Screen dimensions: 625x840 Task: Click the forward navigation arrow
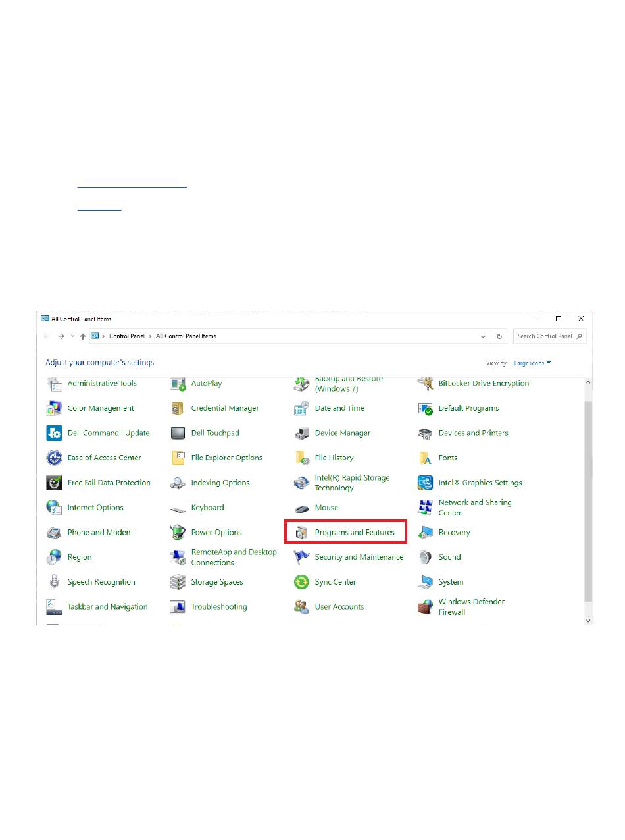61,336
